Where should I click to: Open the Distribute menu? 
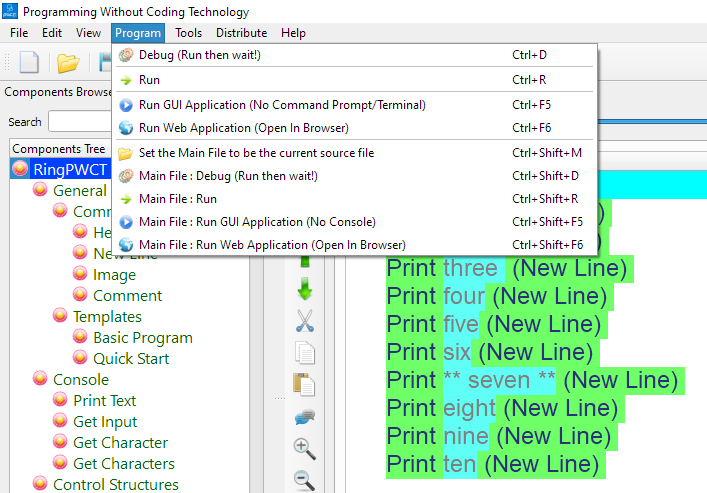(x=241, y=33)
